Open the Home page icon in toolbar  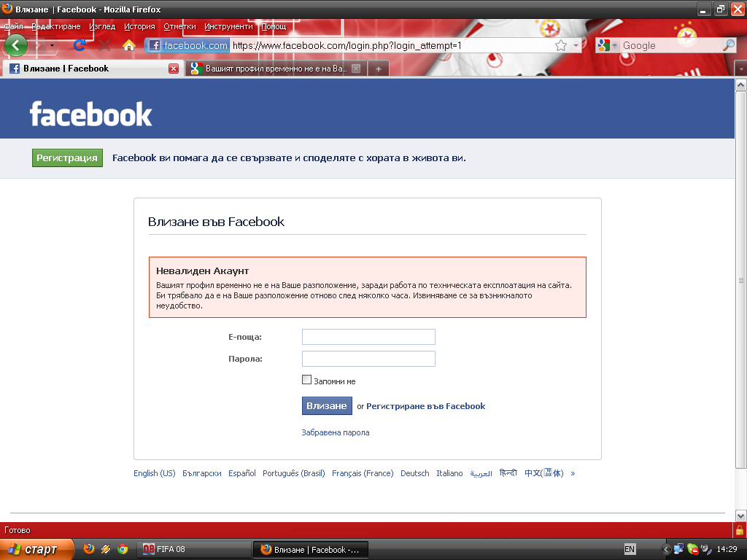(x=128, y=45)
